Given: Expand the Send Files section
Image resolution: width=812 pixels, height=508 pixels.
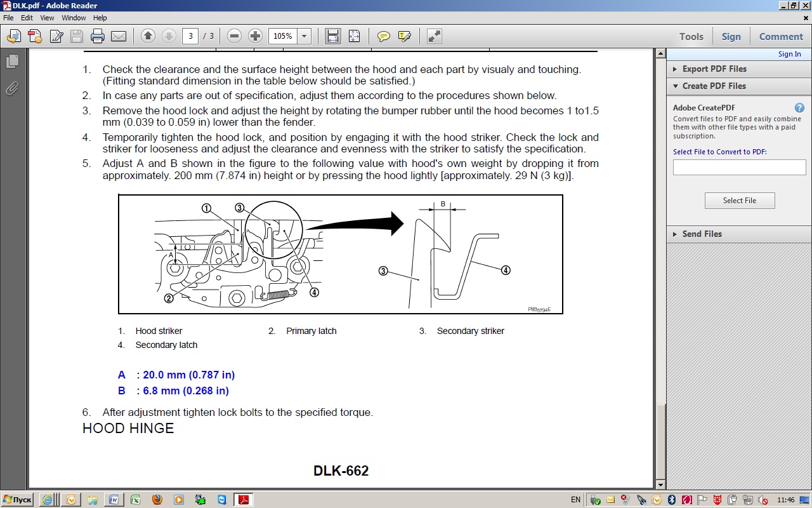Looking at the screenshot, I should click(702, 234).
